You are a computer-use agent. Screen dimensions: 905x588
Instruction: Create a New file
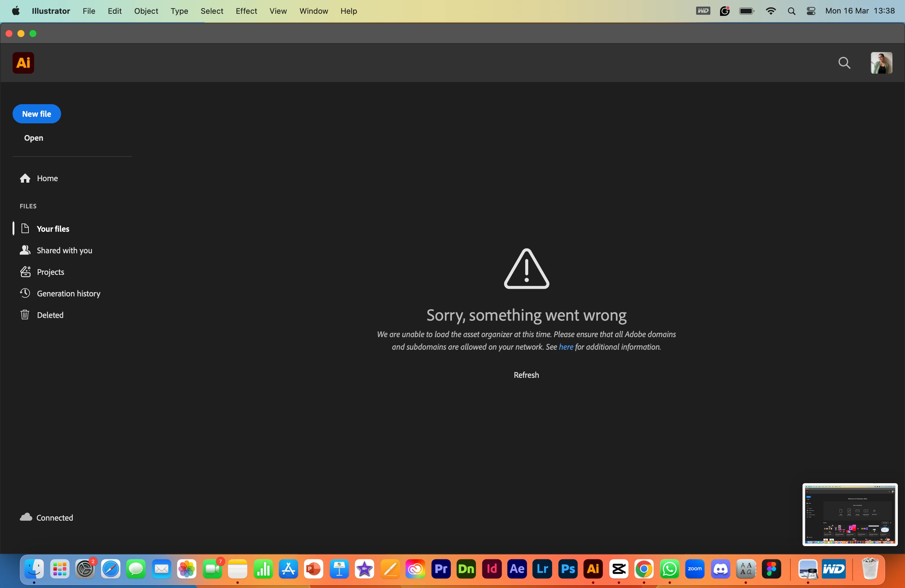coord(37,114)
